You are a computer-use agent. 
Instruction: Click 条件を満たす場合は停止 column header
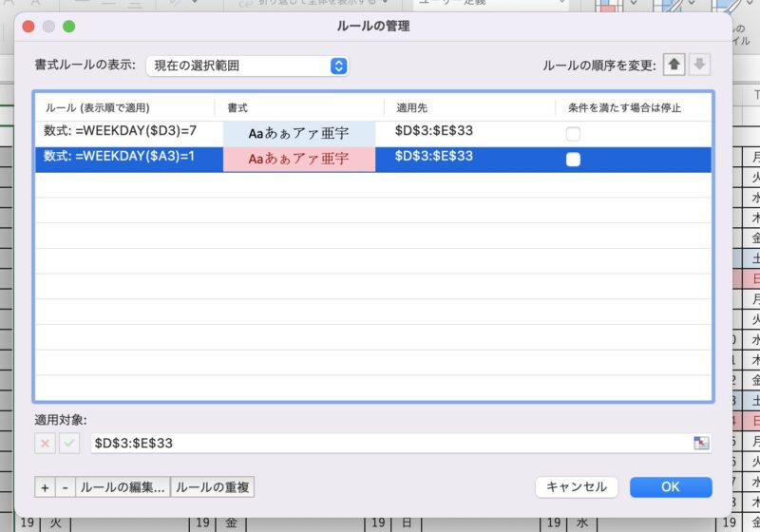(x=624, y=107)
